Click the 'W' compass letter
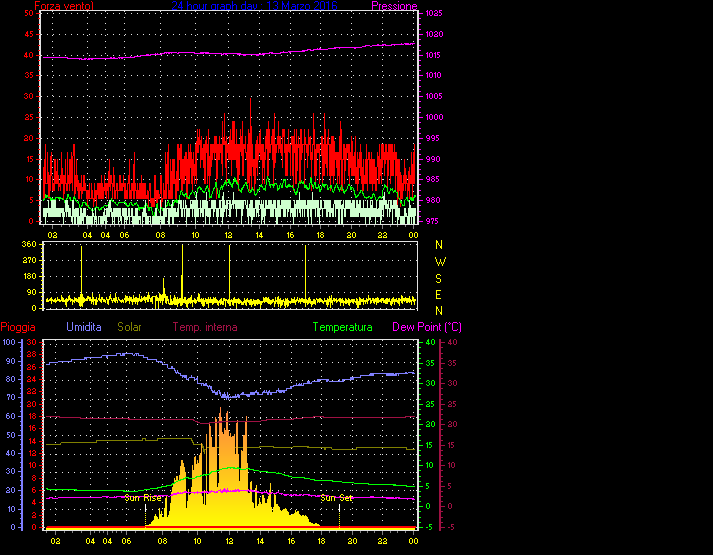The height and width of the screenshot is (555, 713). 440,261
